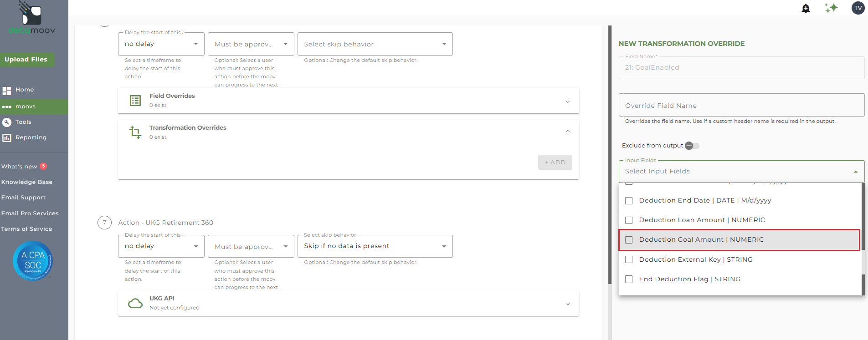Click the datamoov logo

click(32, 18)
